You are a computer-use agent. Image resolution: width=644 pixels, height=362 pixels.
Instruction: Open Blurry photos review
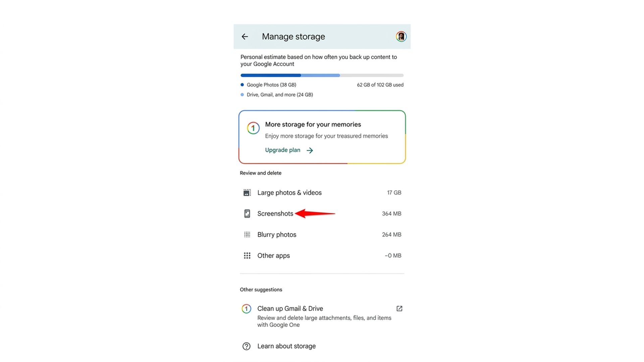coord(322,235)
